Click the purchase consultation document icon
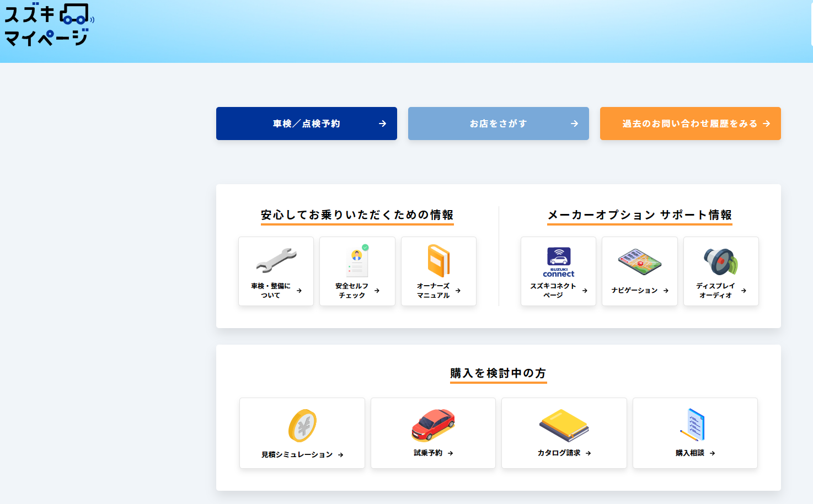This screenshot has width=813, height=504. click(694, 425)
